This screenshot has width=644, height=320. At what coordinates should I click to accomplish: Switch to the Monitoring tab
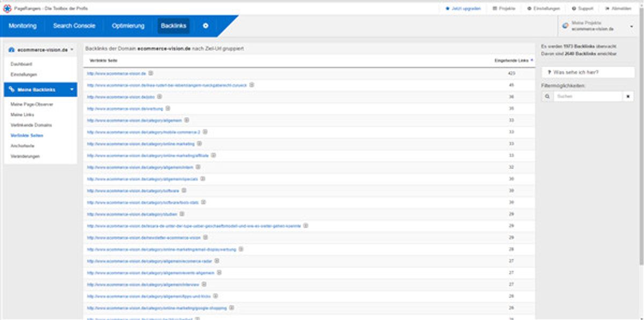(x=23, y=26)
